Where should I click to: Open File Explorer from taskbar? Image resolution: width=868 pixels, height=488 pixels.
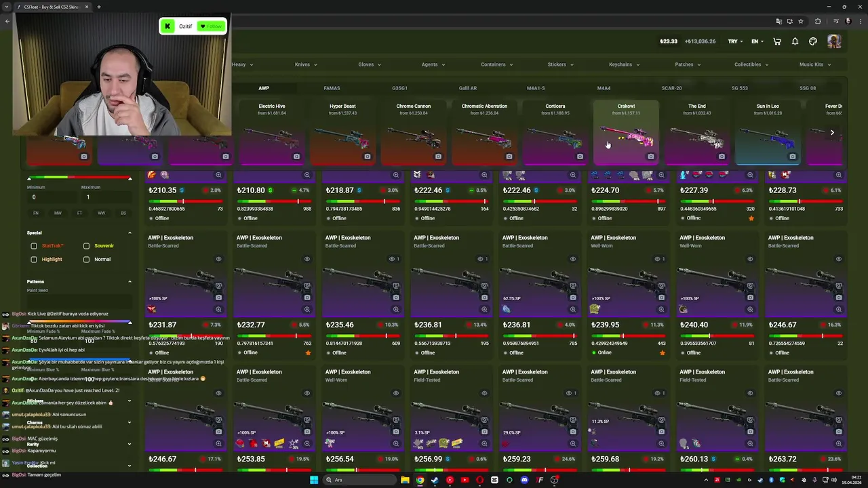click(x=405, y=480)
